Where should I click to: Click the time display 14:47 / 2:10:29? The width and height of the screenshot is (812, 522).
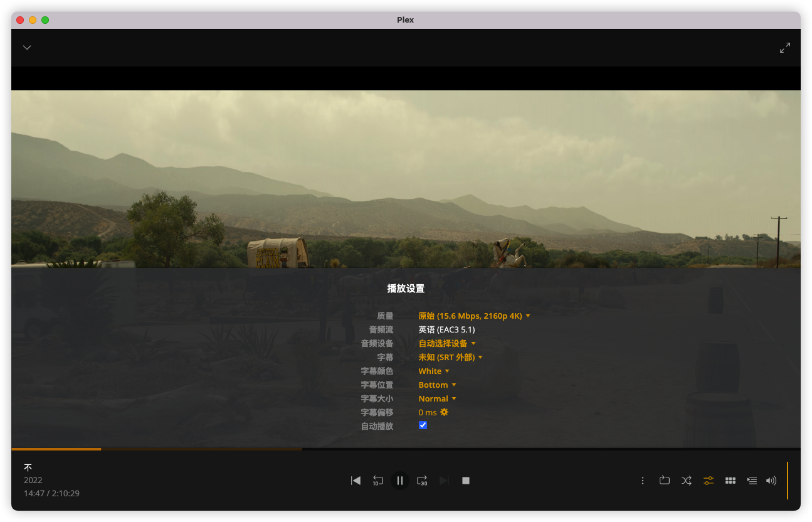click(x=51, y=494)
